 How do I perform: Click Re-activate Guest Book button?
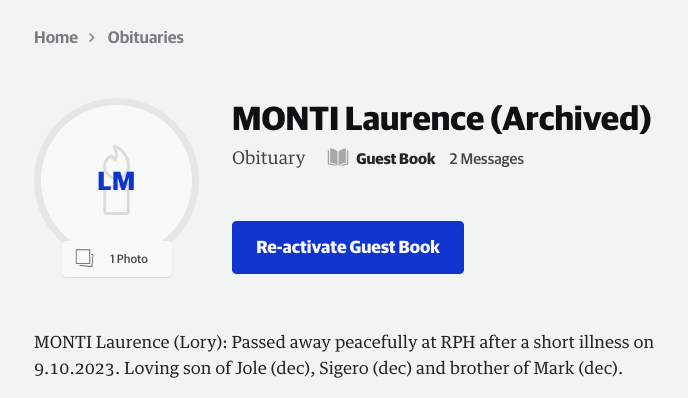click(348, 247)
